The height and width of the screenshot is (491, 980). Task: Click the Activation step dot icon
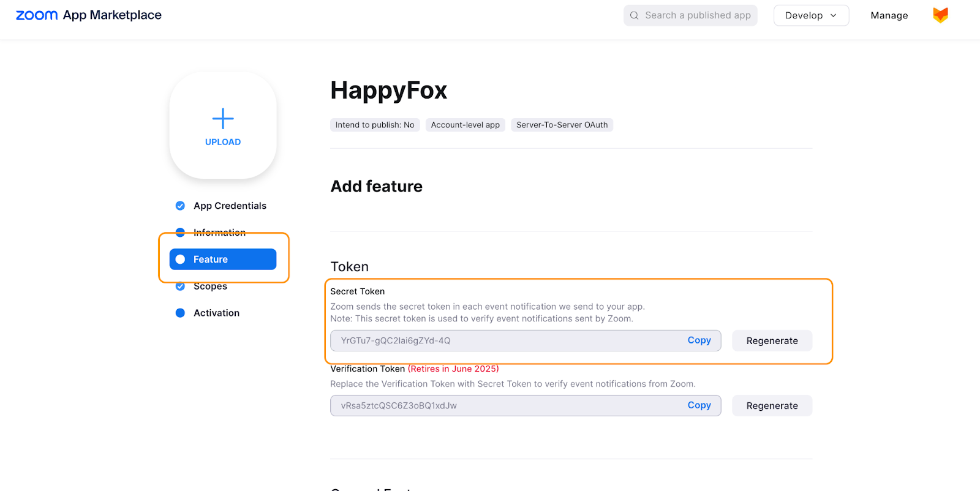(180, 313)
